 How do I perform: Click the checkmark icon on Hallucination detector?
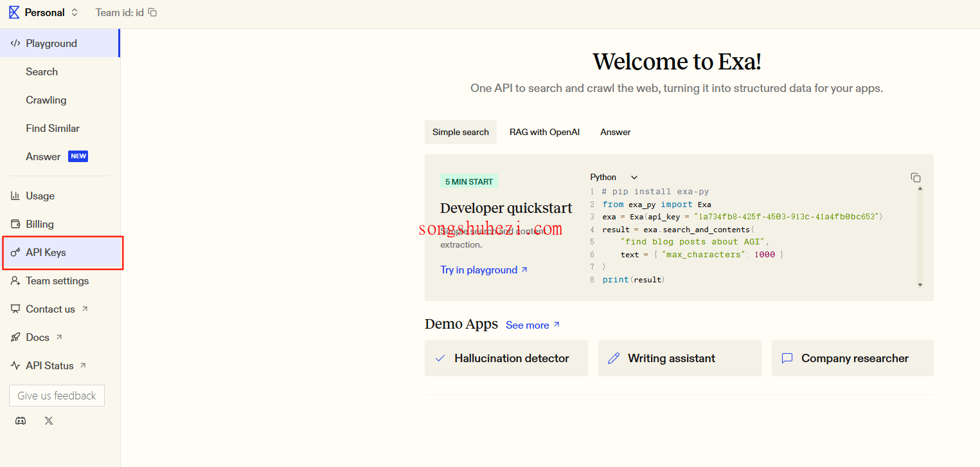pyautogui.click(x=440, y=358)
